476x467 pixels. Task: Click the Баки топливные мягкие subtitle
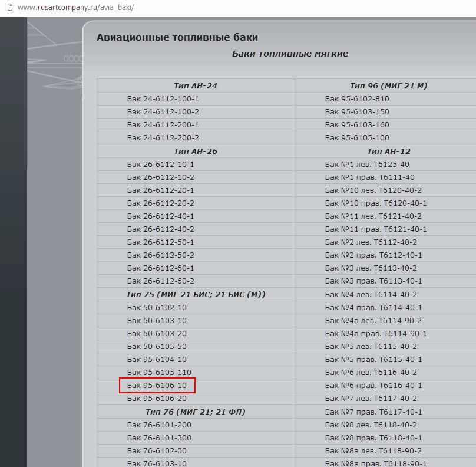[x=290, y=54]
